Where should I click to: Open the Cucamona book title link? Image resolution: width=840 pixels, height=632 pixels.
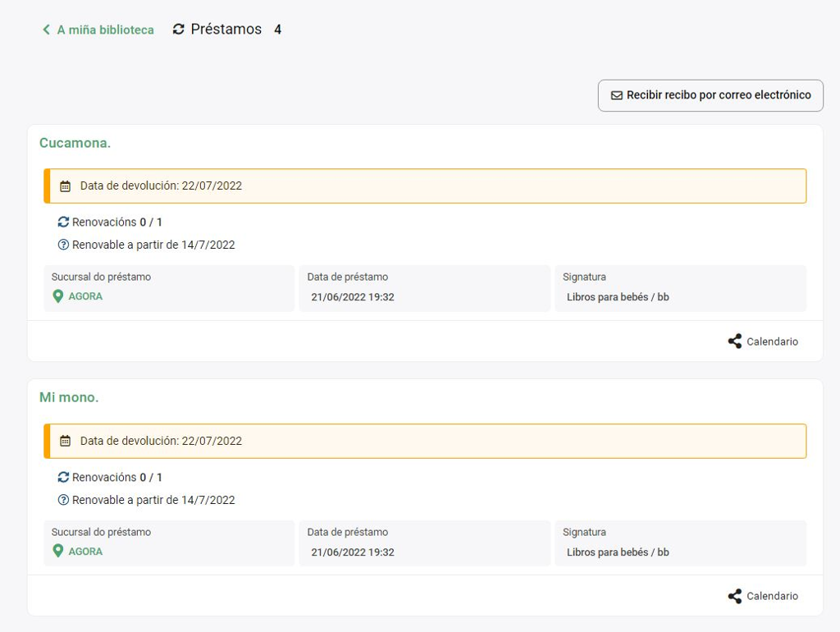tap(75, 143)
